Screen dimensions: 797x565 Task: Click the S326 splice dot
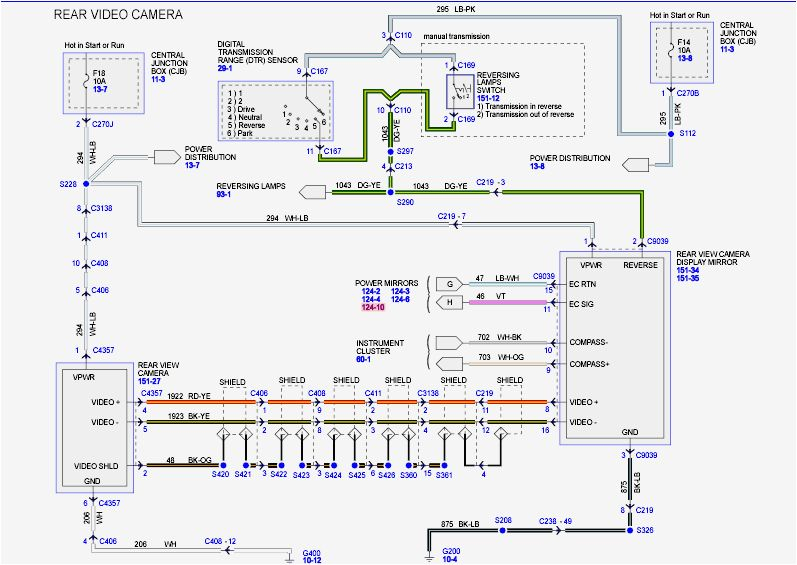pos(630,530)
